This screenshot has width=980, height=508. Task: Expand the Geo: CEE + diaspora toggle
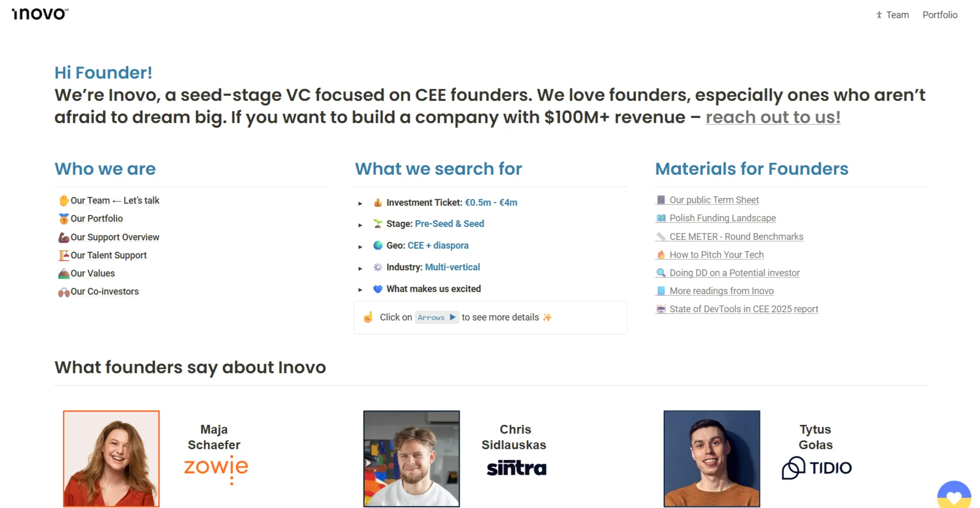click(360, 247)
